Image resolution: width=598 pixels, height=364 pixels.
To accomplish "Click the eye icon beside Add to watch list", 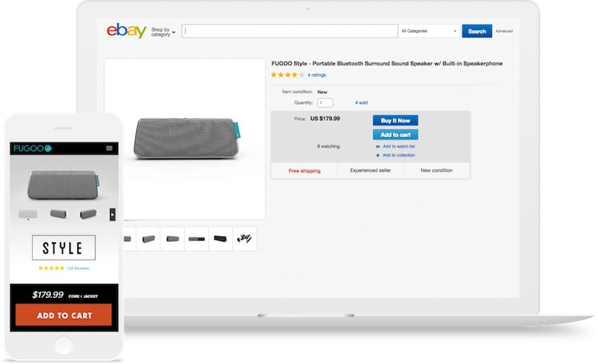I will pyautogui.click(x=377, y=147).
